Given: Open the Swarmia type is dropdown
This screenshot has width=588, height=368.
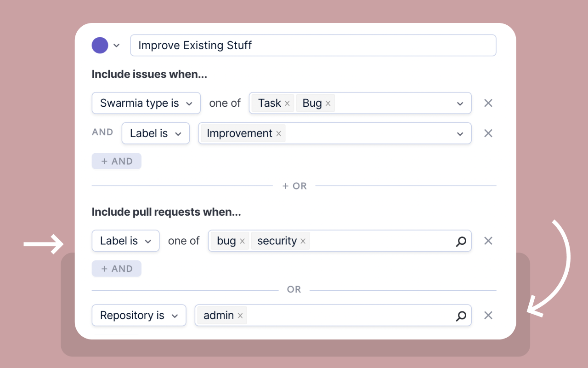Looking at the screenshot, I should (x=146, y=103).
